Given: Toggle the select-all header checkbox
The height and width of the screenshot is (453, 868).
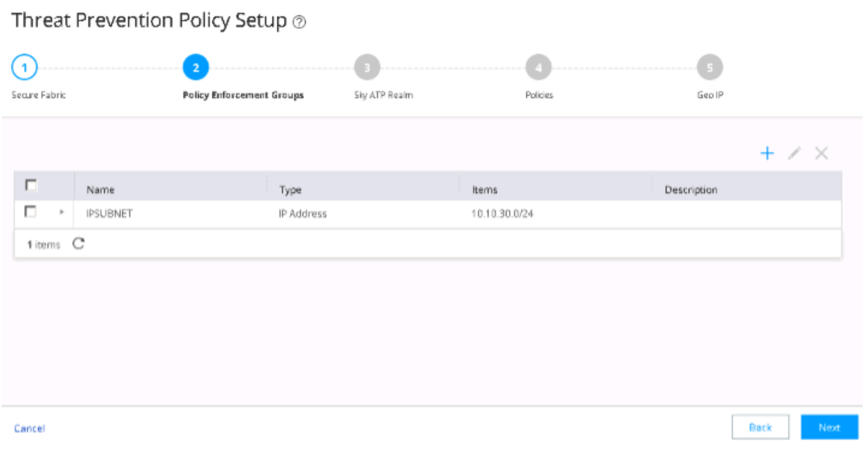Looking at the screenshot, I should 31,185.
